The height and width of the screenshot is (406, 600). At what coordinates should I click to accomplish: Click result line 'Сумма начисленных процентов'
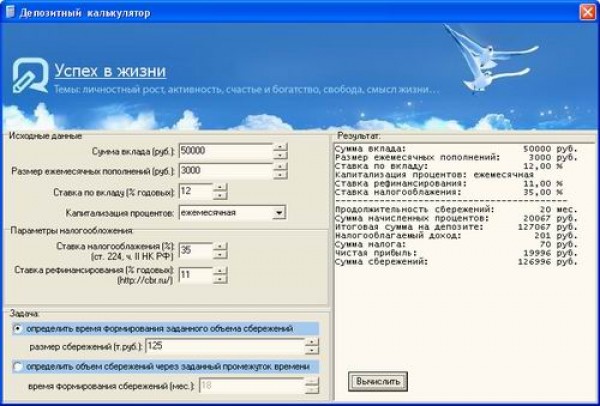coord(456,218)
